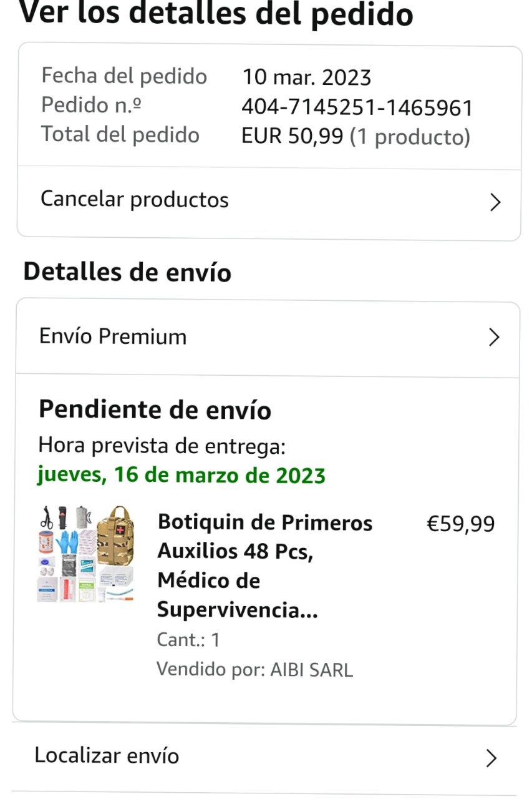This screenshot has width=532, height=799.
Task: Click the product price €59,99
Action: 461,524
